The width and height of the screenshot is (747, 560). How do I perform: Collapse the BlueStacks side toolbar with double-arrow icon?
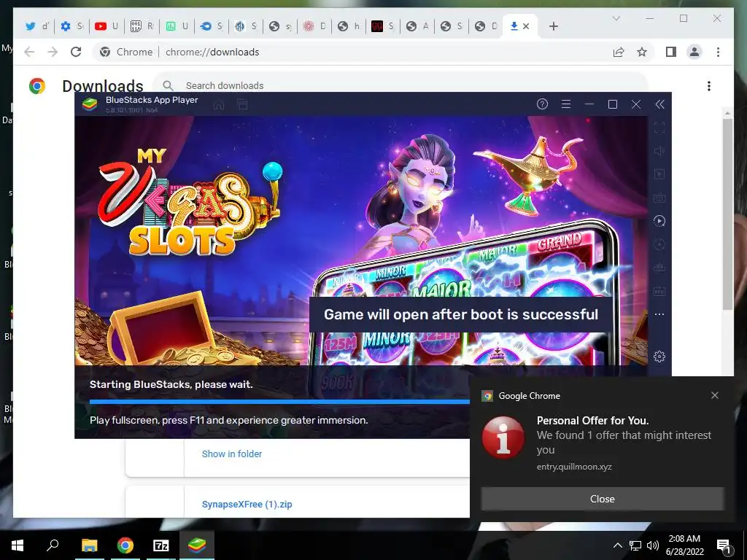[x=659, y=104]
